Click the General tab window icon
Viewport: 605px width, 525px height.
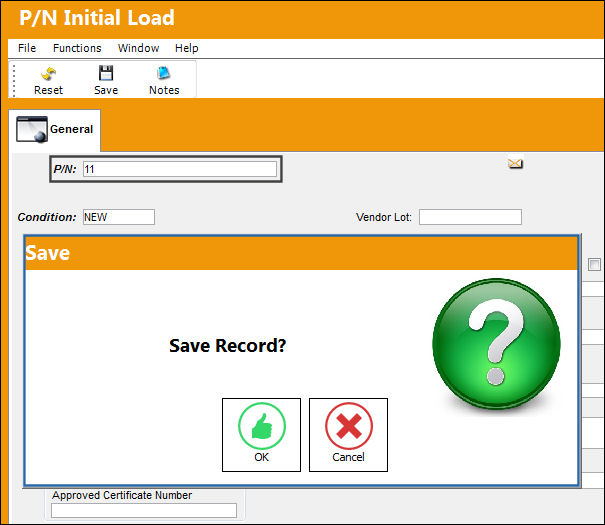click(x=32, y=129)
